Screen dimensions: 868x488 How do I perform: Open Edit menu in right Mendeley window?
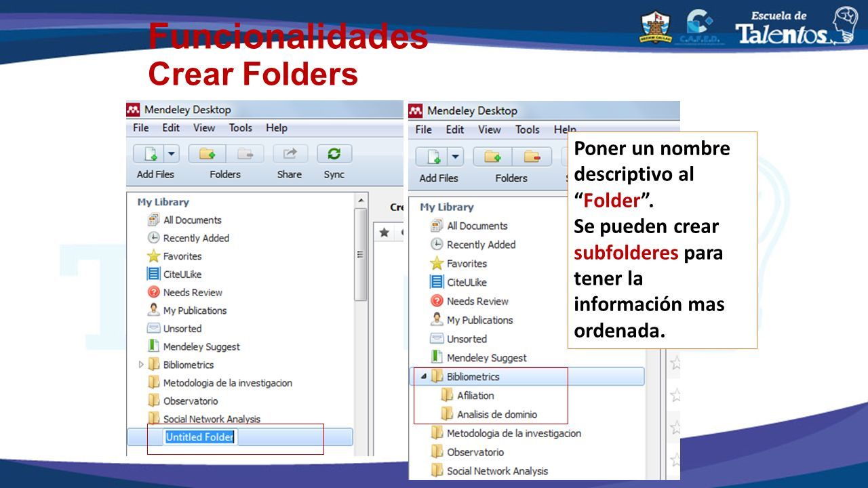[x=455, y=129]
